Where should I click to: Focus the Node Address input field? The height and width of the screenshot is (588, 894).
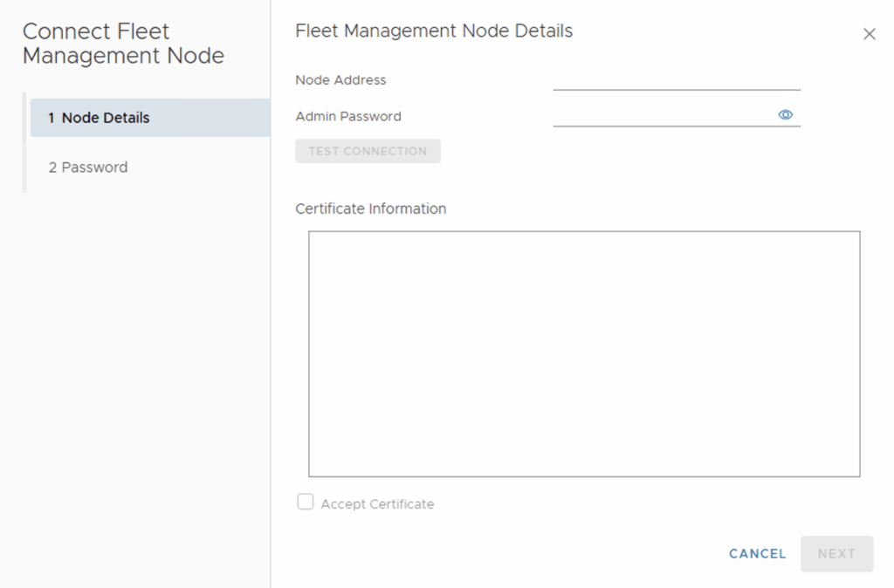click(676, 79)
